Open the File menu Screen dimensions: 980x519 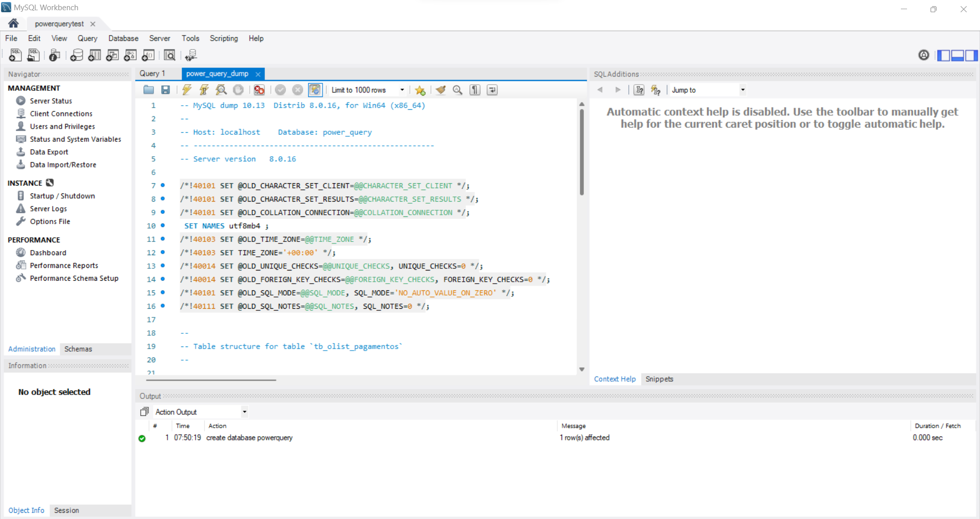pos(11,38)
